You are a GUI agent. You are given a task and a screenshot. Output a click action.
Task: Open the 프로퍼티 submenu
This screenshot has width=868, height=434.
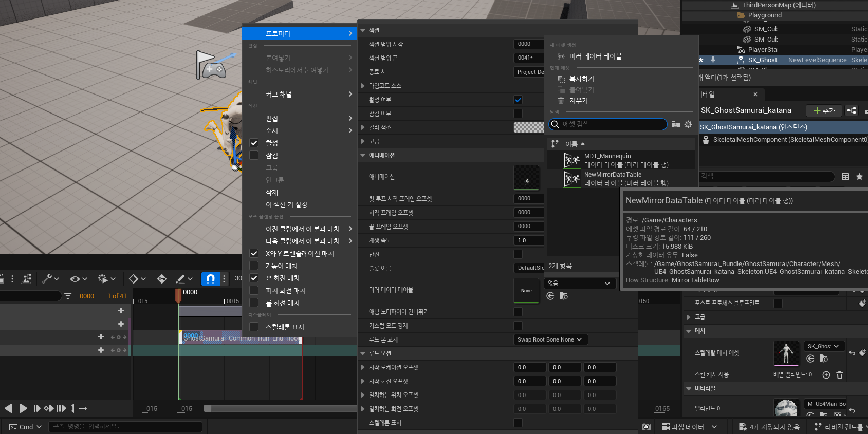pyautogui.click(x=300, y=33)
